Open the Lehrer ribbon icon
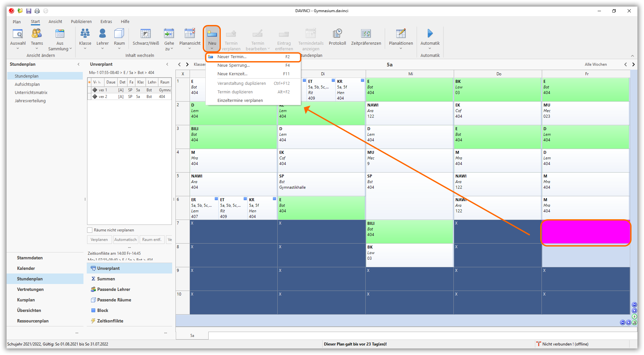Image resolution: width=644 pixels, height=355 pixels. click(x=103, y=34)
